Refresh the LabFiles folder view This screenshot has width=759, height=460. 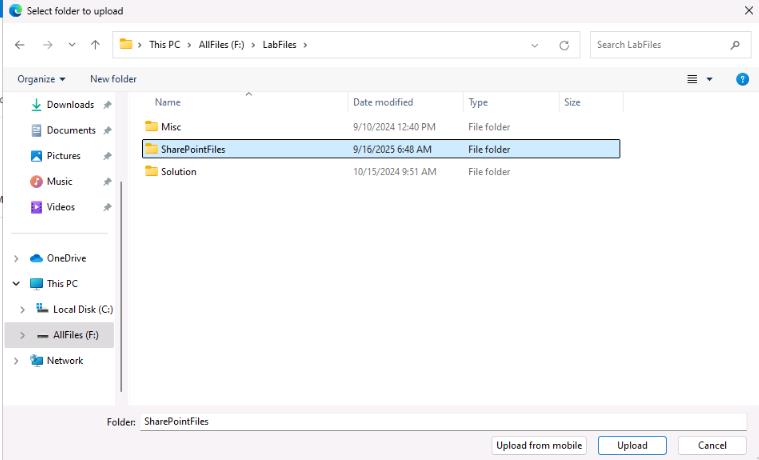click(x=564, y=45)
